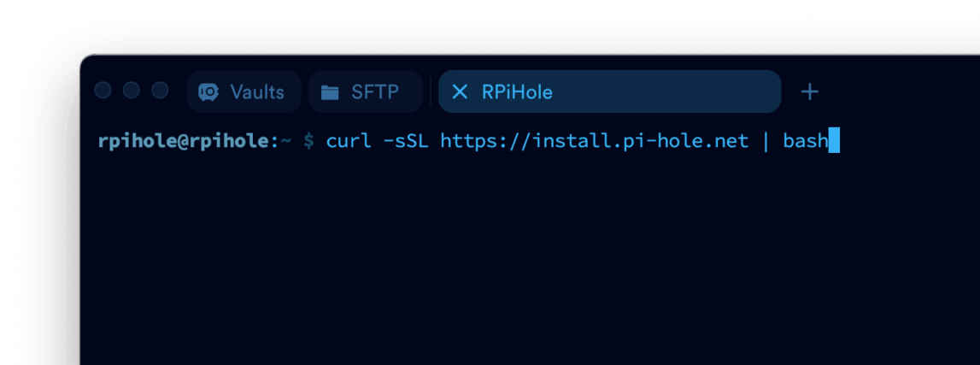980x365 pixels.
Task: Click the third window zoom dot
Action: 160,91
